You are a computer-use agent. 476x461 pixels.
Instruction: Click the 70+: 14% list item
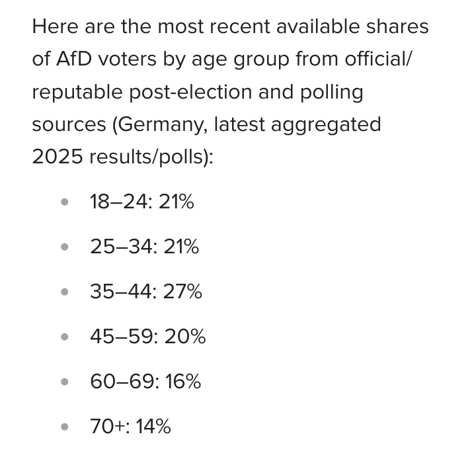point(130,427)
